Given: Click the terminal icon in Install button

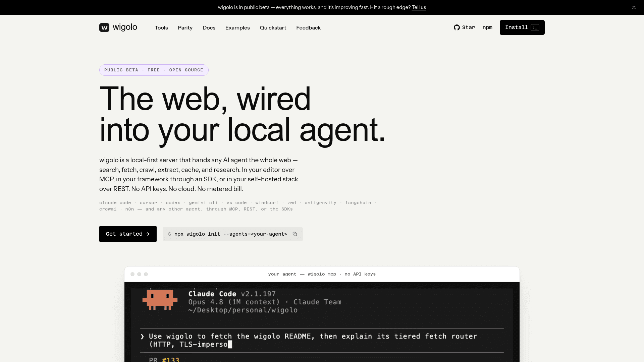Looking at the screenshot, I should coord(535,27).
